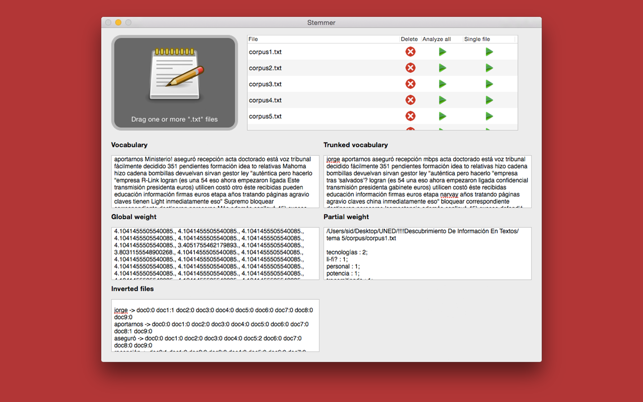Click inside the Inverted files text area
The image size is (643, 402).
215,325
